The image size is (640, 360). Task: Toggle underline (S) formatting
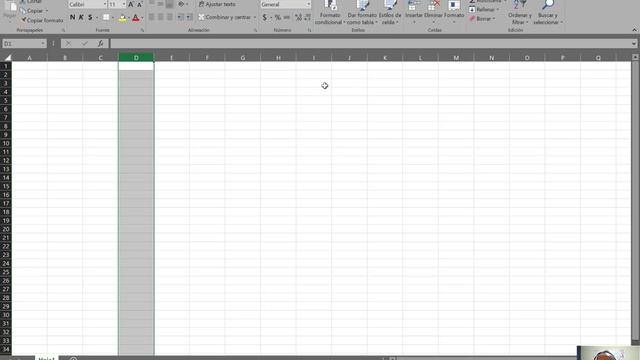tap(90, 17)
